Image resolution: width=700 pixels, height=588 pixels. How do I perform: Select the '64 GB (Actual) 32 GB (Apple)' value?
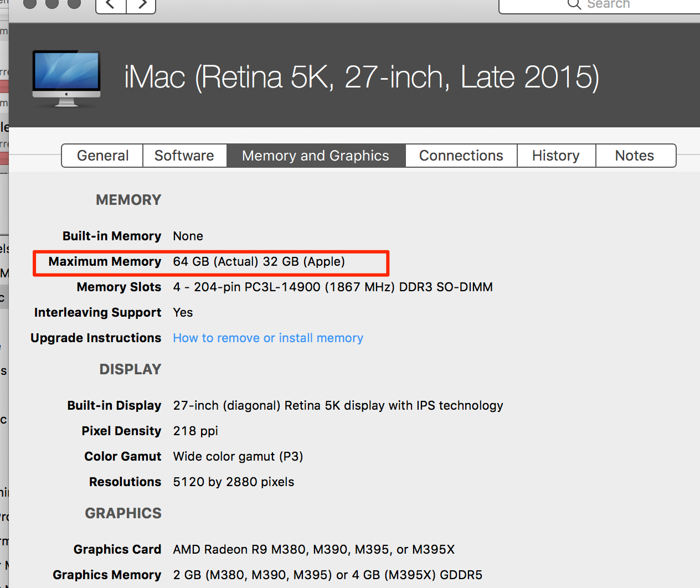pos(259,261)
